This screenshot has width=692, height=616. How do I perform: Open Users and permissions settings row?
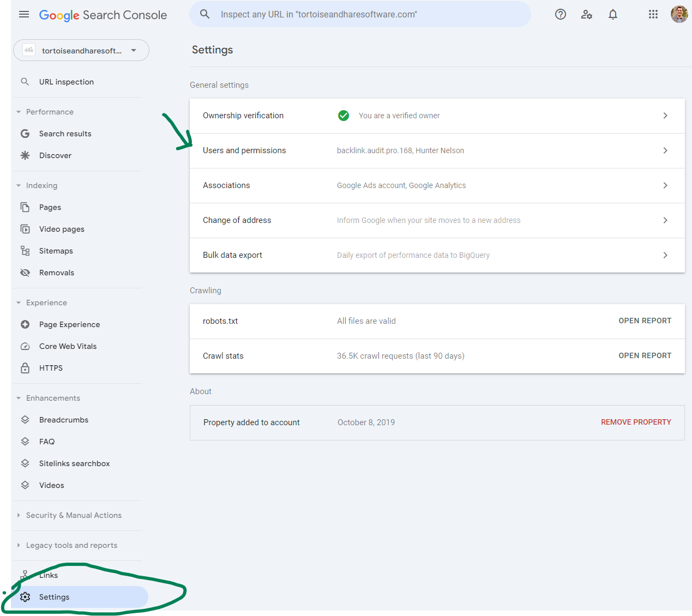pyautogui.click(x=437, y=150)
